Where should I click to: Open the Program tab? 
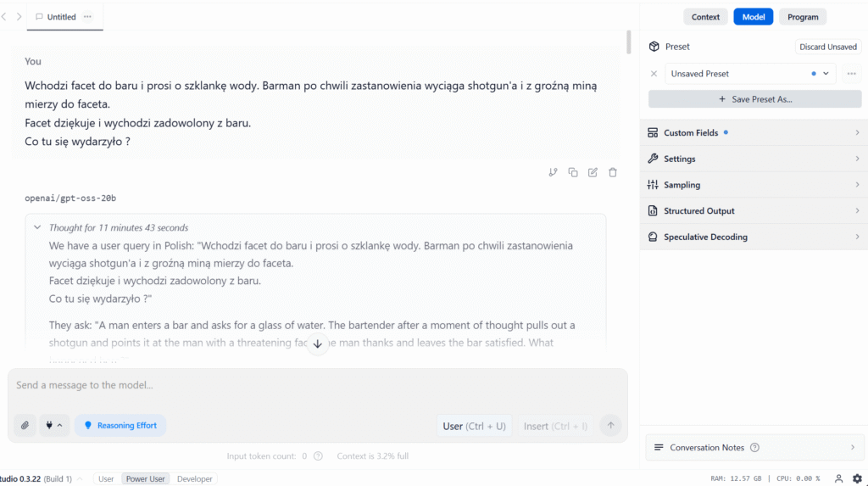[802, 17]
